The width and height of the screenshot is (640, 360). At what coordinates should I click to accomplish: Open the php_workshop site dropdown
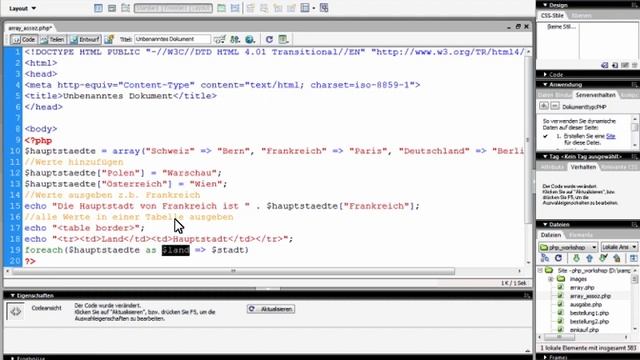(568, 247)
